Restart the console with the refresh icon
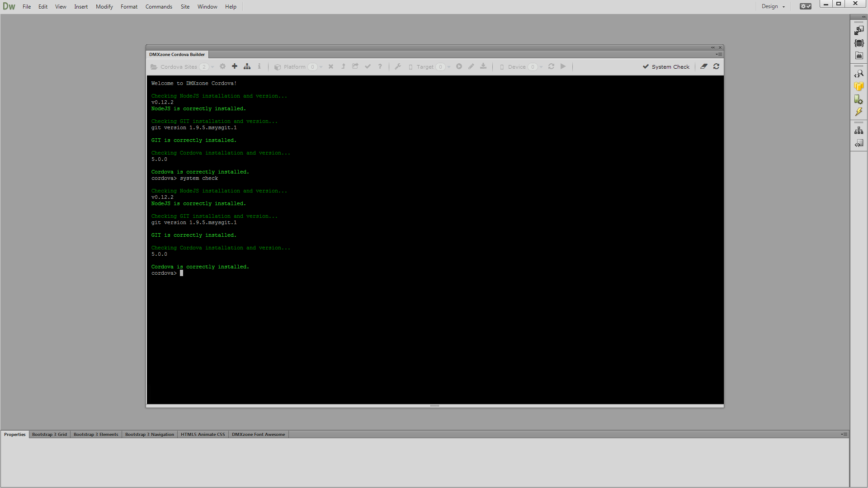Screen dimensions: 868x488 (716, 66)
